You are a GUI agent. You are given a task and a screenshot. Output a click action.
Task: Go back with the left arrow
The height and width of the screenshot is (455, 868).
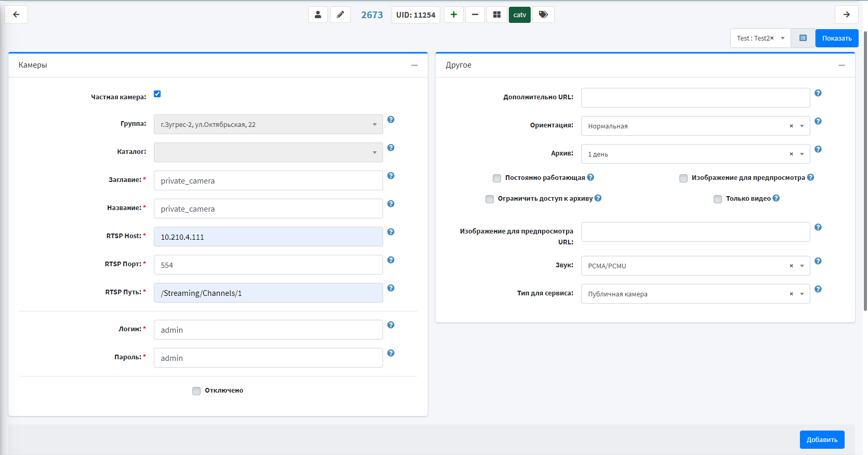tap(16, 15)
